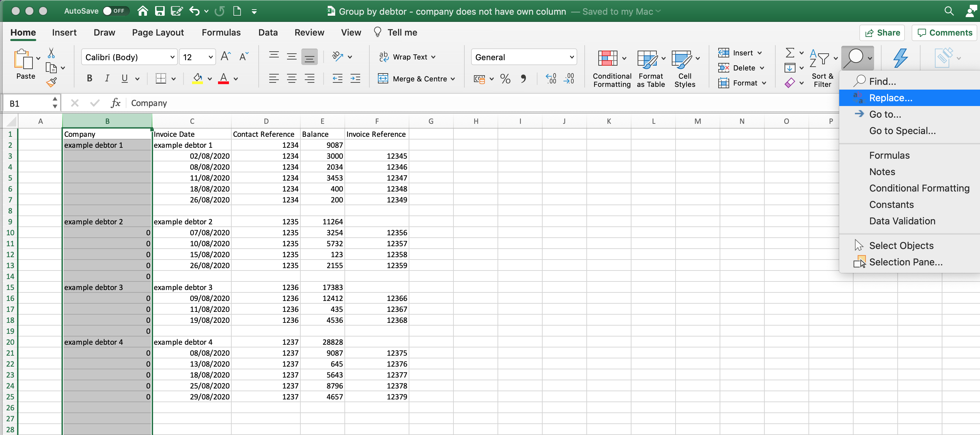Viewport: 980px width, 435px height.
Task: Click the Format Painter brush icon
Action: pos(51,82)
